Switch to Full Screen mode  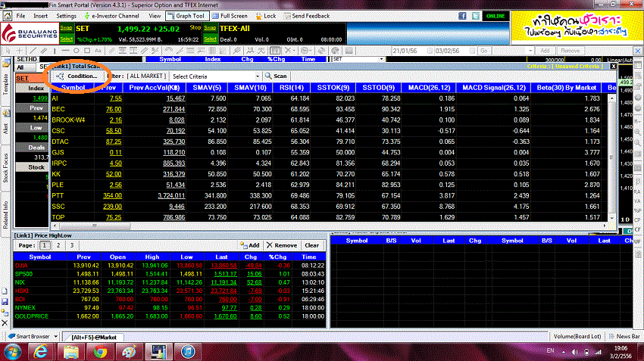point(230,16)
